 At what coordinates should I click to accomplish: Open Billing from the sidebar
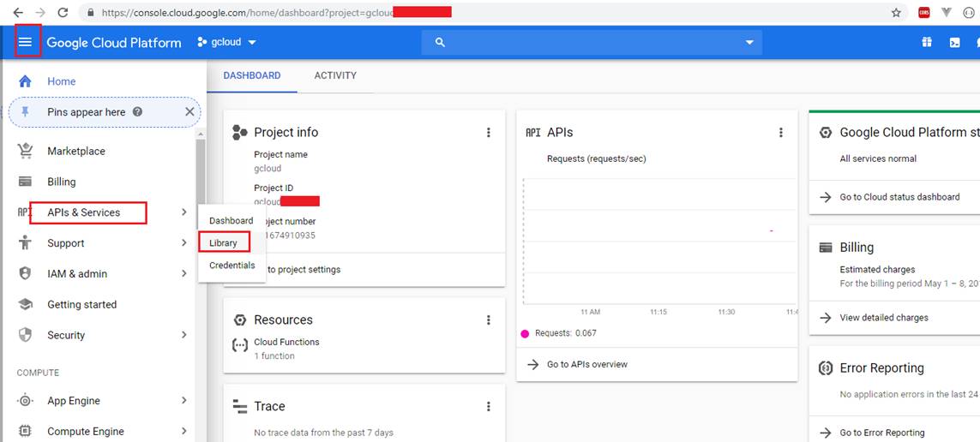tap(61, 182)
